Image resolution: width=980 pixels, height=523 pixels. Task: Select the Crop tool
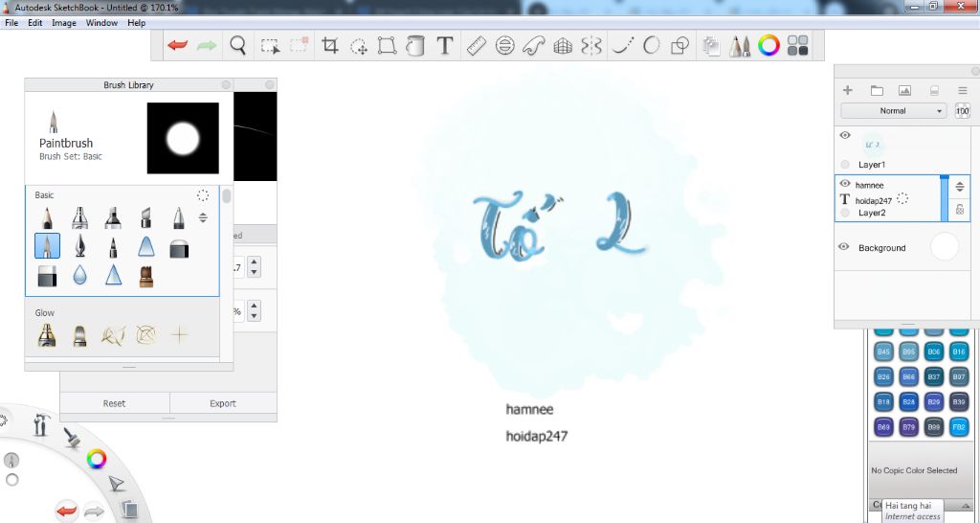(x=329, y=45)
